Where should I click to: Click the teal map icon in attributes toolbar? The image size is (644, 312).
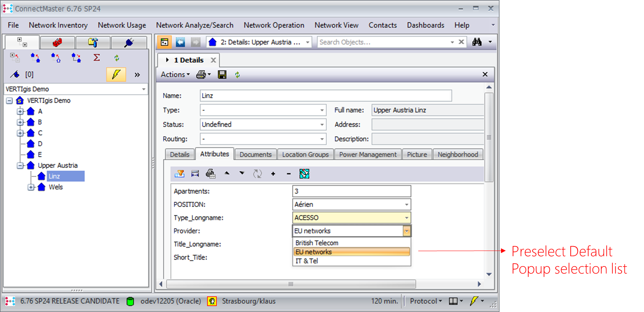coord(304,174)
